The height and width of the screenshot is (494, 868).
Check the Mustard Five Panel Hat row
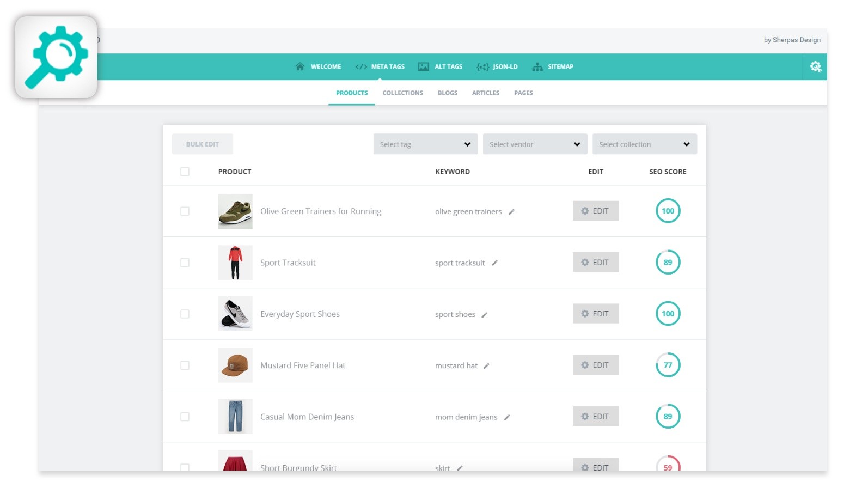click(x=185, y=365)
